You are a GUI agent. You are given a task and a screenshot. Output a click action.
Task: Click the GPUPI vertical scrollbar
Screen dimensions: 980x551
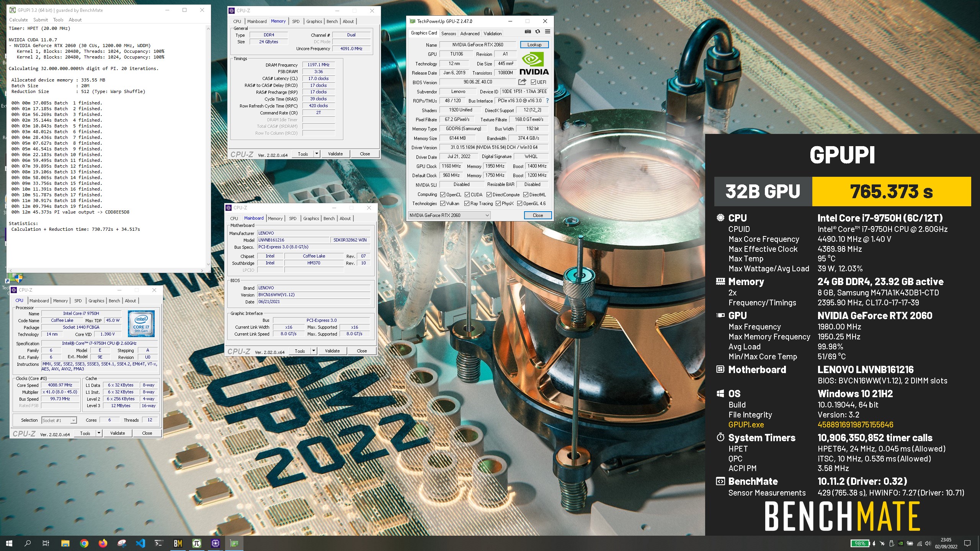pos(208,146)
